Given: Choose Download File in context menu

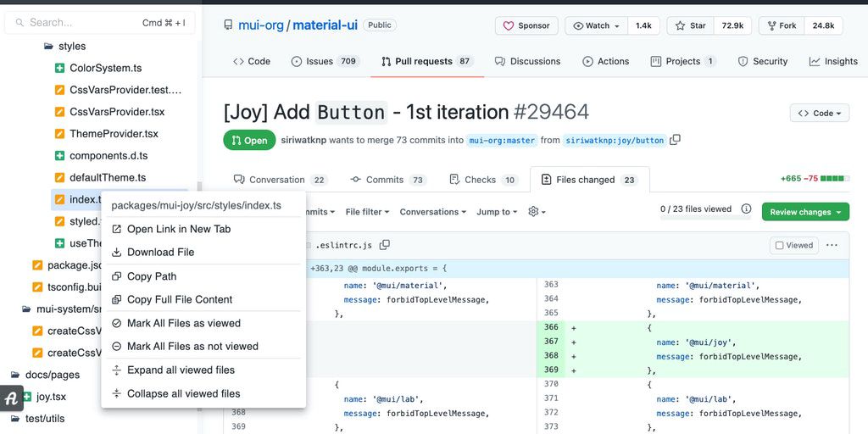Looking at the screenshot, I should coord(160,252).
